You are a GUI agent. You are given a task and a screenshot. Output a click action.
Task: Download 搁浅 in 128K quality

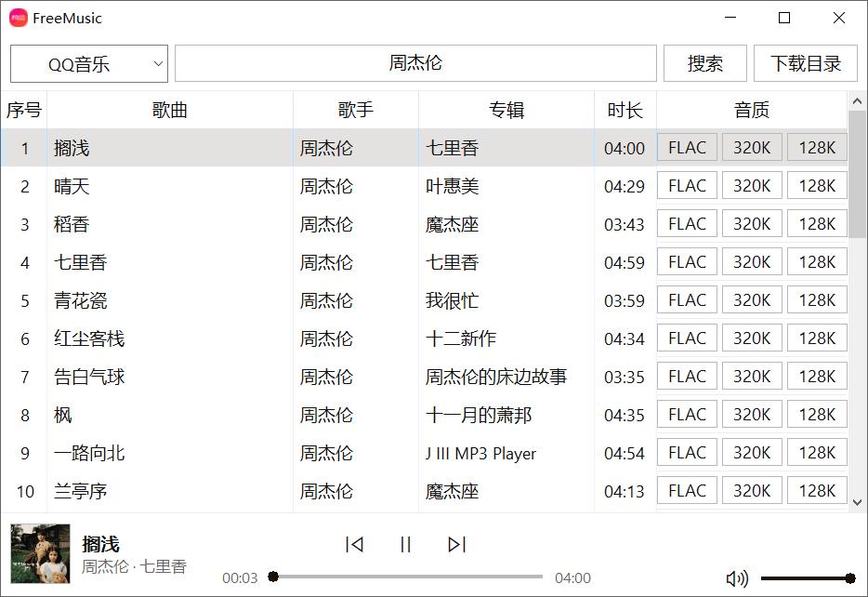pos(817,147)
